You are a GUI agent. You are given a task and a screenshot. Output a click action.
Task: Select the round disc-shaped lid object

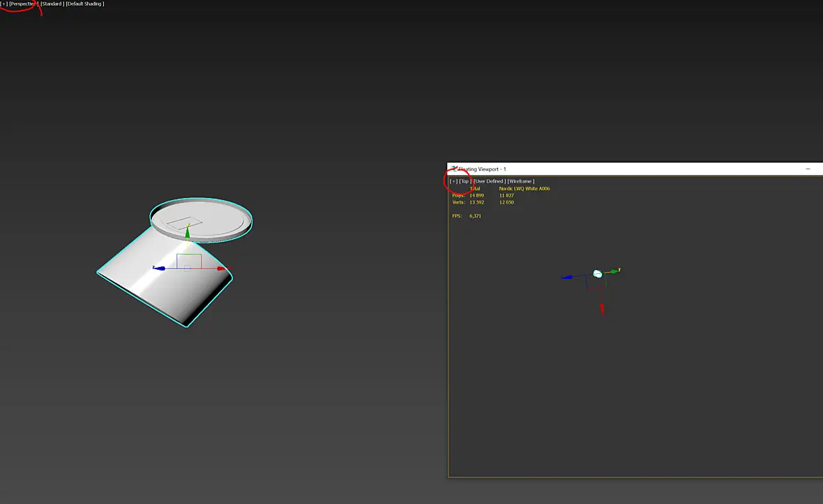click(201, 220)
